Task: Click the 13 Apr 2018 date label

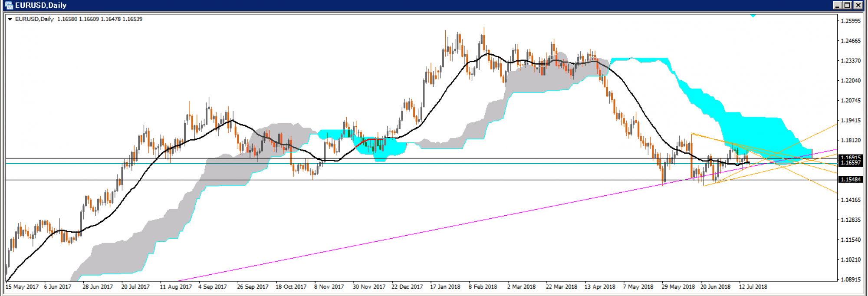Action: tap(600, 287)
